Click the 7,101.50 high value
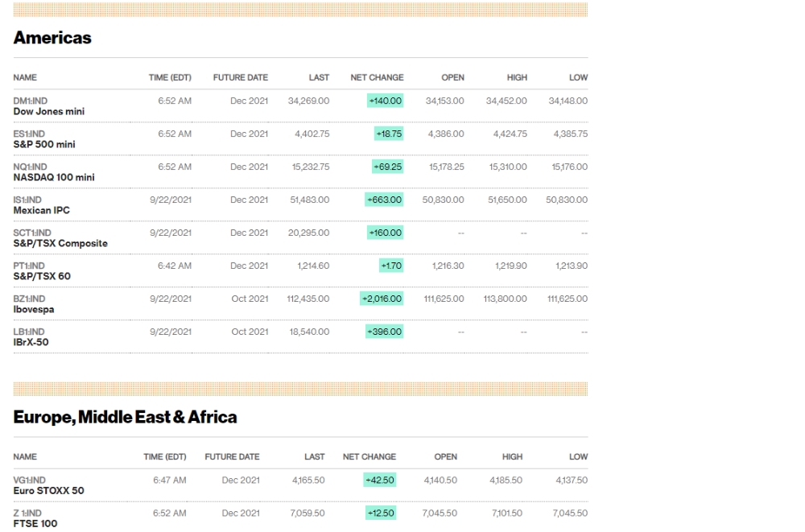 click(506, 513)
